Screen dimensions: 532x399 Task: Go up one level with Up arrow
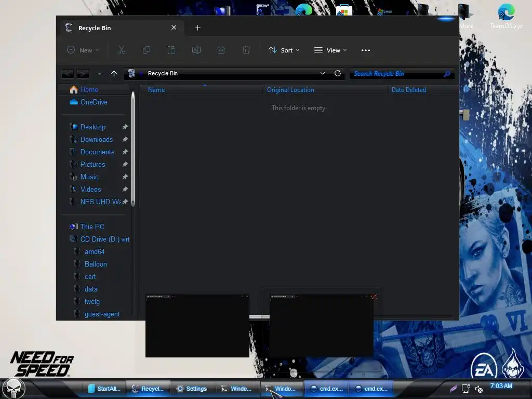(x=114, y=73)
